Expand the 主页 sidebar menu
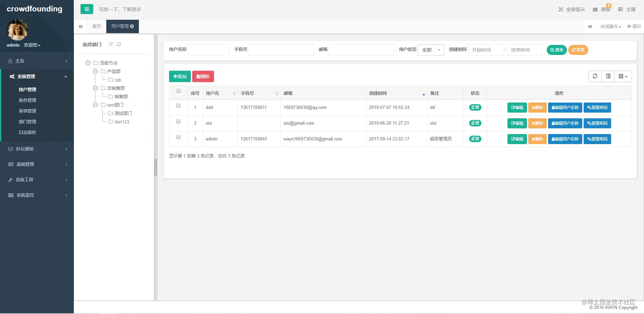The width and height of the screenshot is (644, 314). tap(37, 61)
